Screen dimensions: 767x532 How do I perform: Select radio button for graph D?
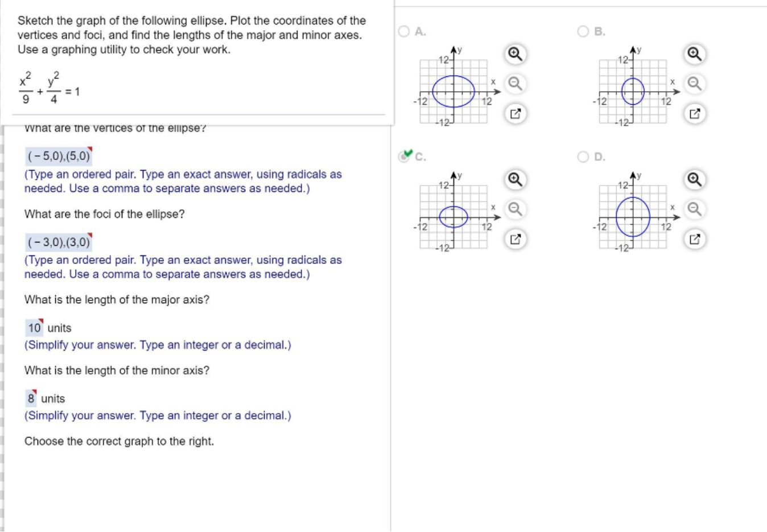click(x=582, y=157)
